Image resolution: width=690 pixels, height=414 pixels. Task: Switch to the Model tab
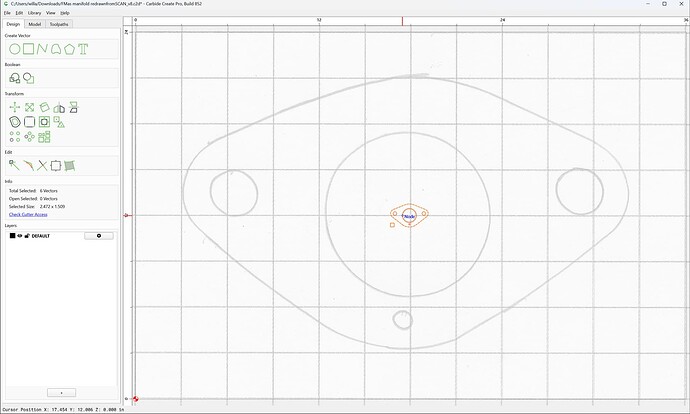pyautogui.click(x=35, y=24)
